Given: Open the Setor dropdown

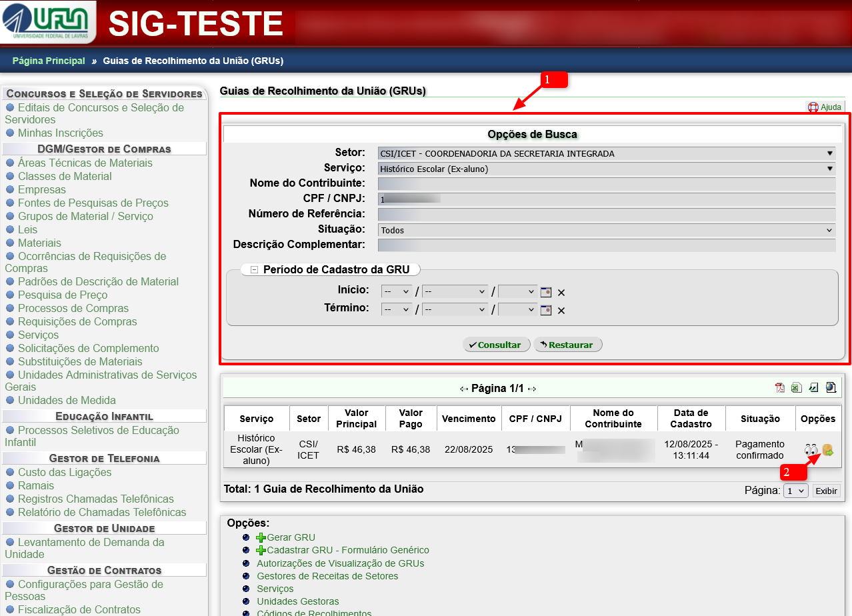Looking at the screenshot, I should click(606, 153).
